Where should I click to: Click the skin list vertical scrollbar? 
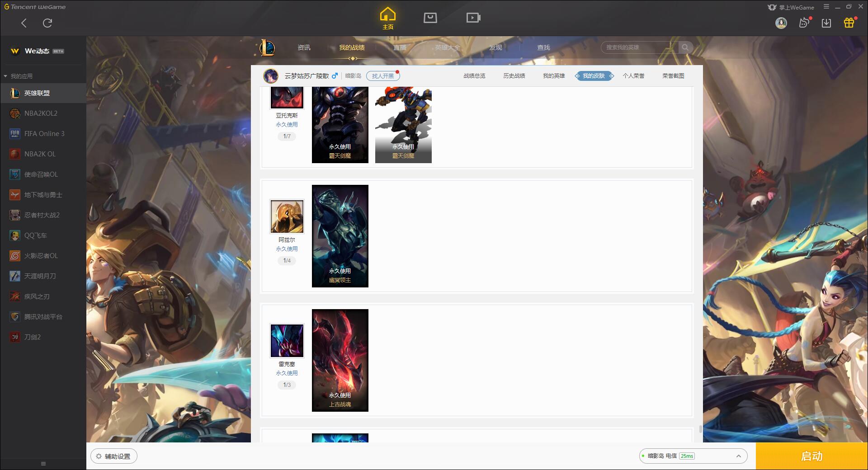pyautogui.click(x=701, y=429)
